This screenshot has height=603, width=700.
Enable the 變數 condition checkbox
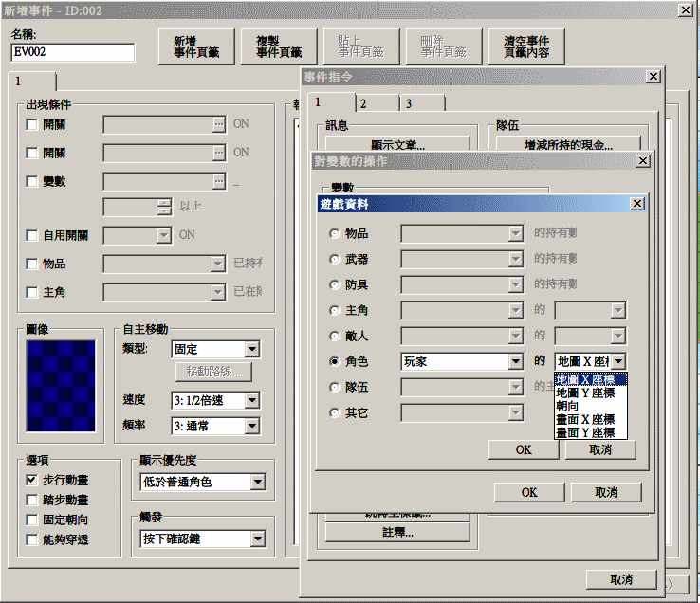click(x=31, y=182)
